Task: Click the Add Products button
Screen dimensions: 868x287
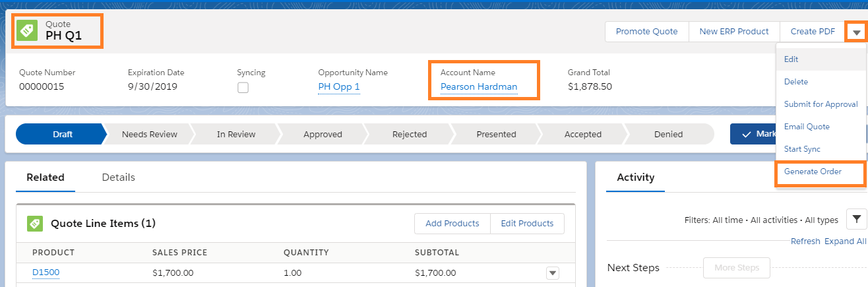Action: (x=452, y=224)
